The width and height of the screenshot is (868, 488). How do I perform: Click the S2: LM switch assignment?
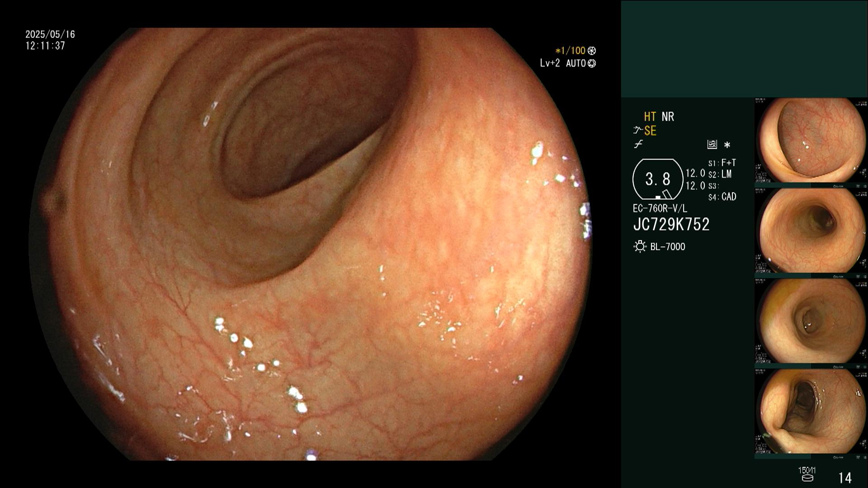point(720,174)
